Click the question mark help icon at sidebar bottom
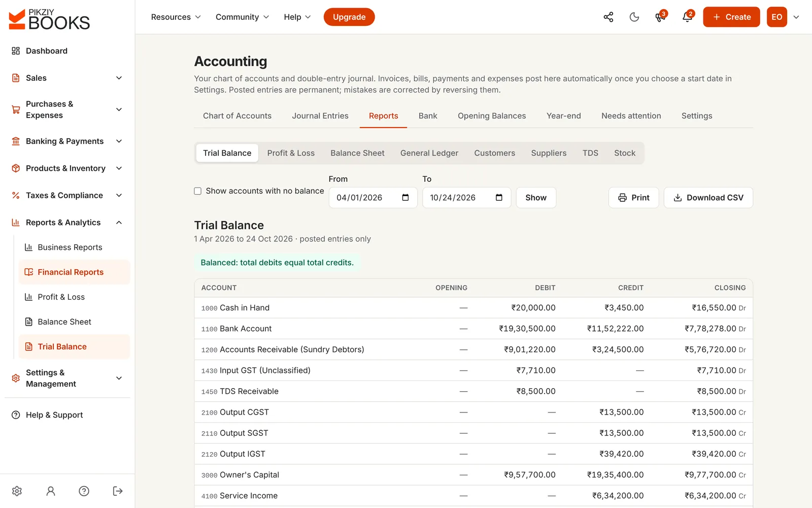This screenshot has height=508, width=812. tap(84, 491)
